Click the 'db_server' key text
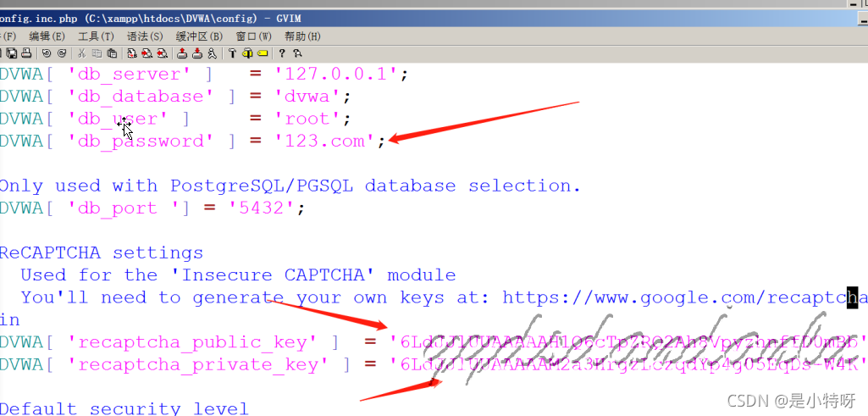The image size is (868, 416). [130, 75]
